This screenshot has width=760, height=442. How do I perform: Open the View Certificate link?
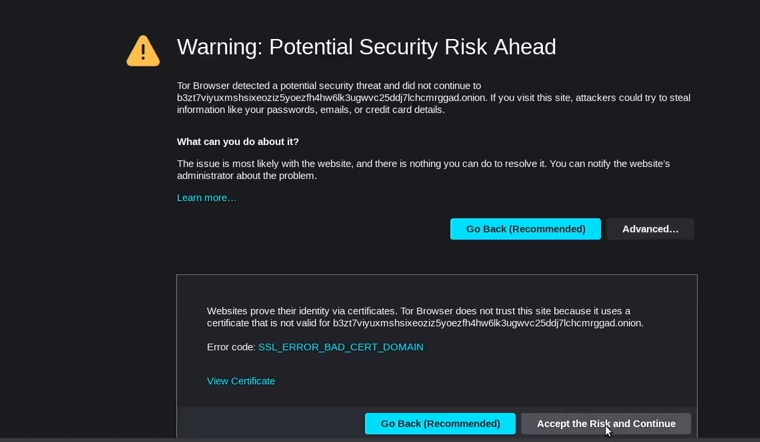tap(241, 381)
